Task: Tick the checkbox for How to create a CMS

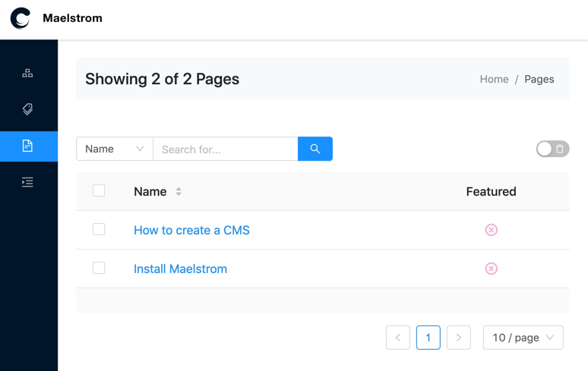Action: tap(99, 229)
